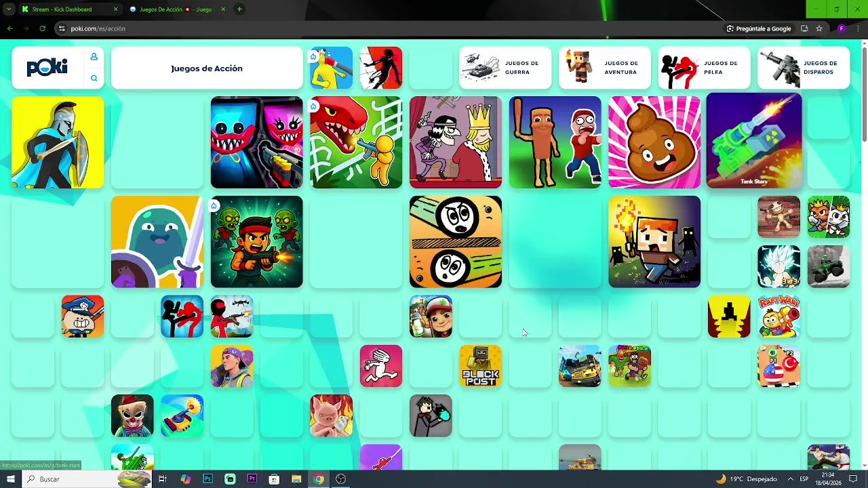868x488 pixels.
Task: Open the red stickman with rifle game
Action: click(232, 317)
